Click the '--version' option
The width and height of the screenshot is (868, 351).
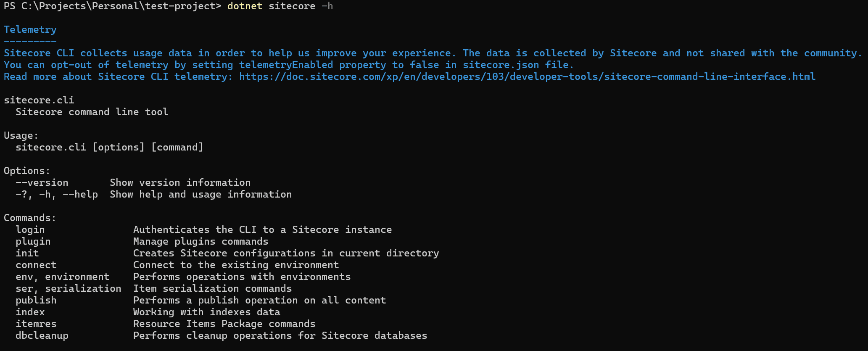click(x=42, y=182)
